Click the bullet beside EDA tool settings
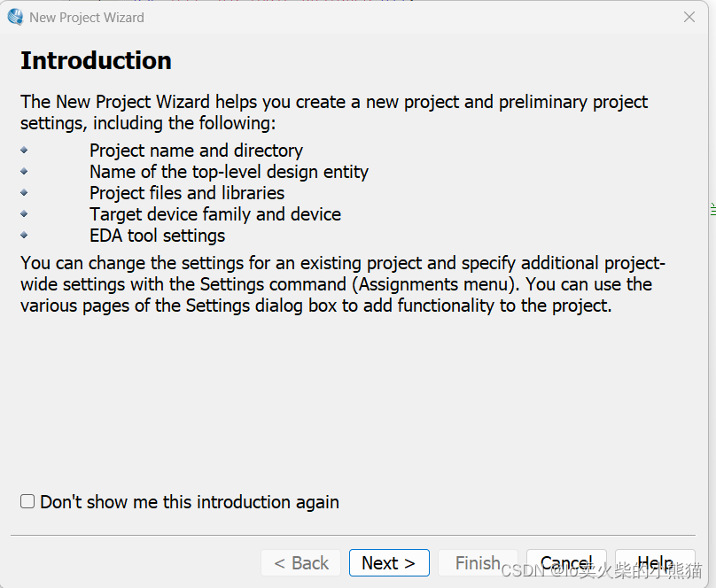Viewport: 716px width, 588px height. point(24,236)
